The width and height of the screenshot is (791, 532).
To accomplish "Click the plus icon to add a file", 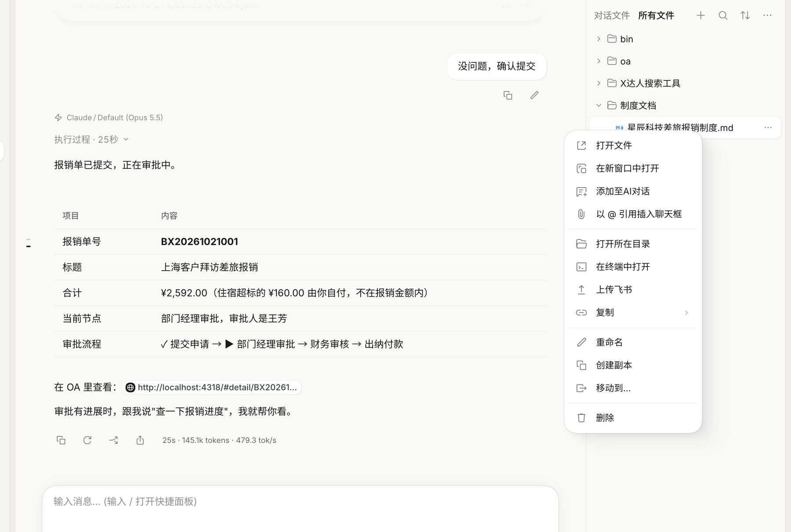I will click(x=700, y=15).
